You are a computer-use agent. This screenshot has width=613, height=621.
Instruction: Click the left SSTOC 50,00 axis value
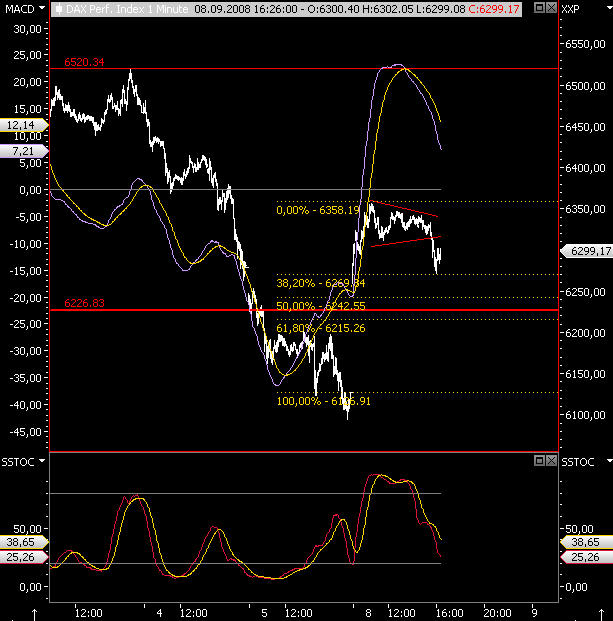click(27, 529)
